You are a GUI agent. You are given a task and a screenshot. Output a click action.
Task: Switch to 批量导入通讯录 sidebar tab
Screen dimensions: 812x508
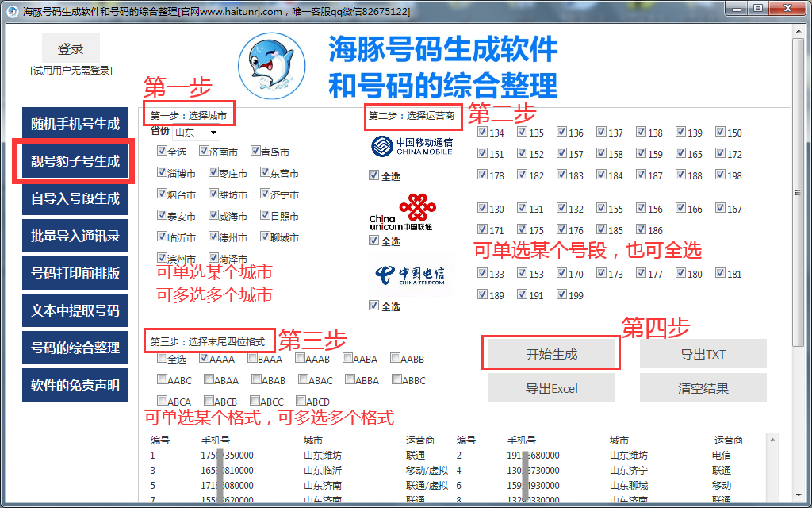[75, 236]
